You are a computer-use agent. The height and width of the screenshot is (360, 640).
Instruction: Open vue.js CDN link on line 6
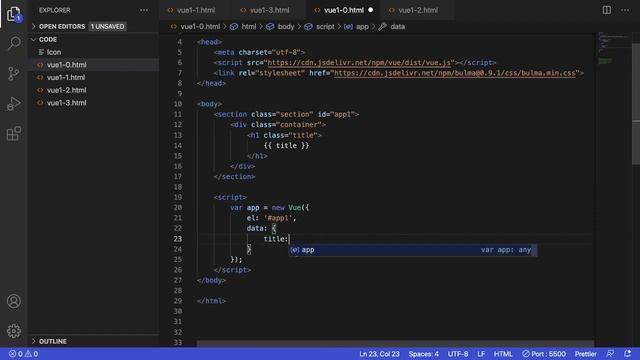coord(359,63)
